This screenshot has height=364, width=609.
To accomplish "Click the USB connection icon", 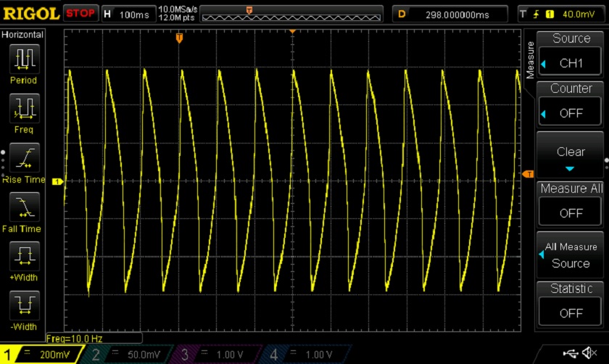I will (x=571, y=353).
